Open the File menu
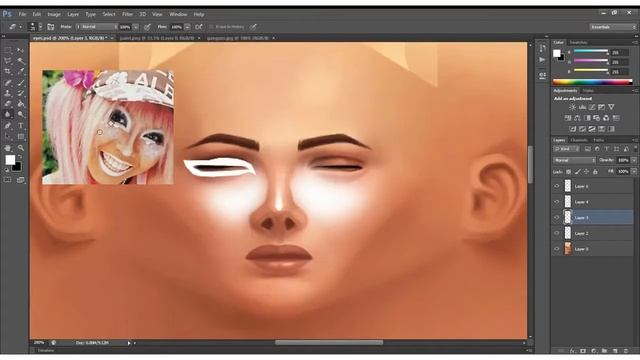Image resolution: width=640 pixels, height=360 pixels. point(22,14)
